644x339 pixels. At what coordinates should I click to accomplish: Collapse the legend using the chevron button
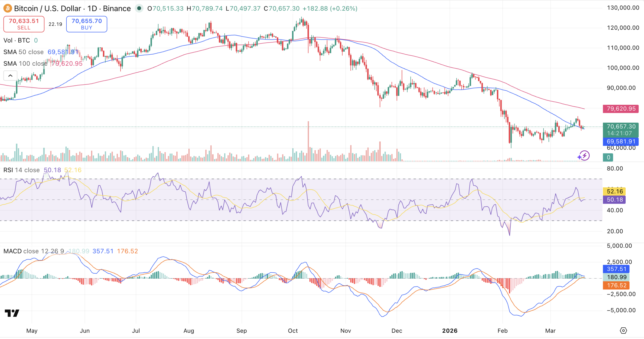(x=10, y=75)
